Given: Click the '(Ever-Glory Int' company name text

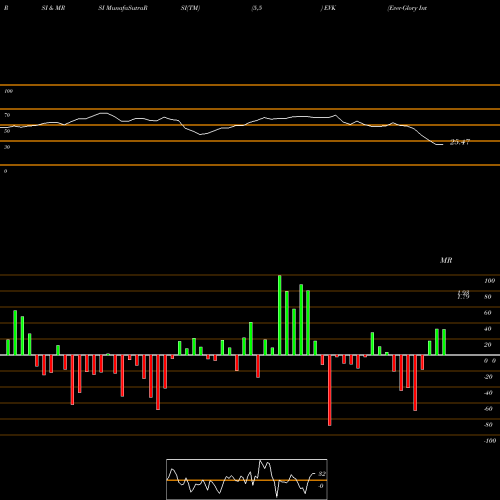Looking at the screenshot, I should click(x=407, y=8).
